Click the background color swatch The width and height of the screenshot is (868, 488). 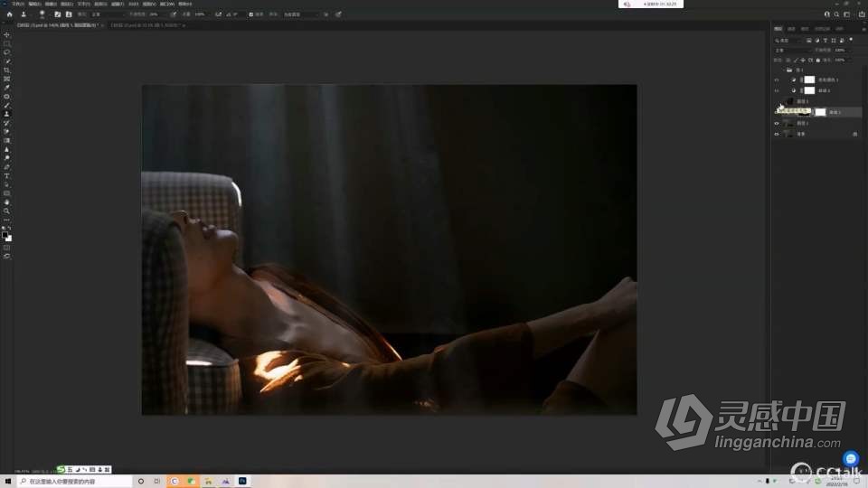9,239
